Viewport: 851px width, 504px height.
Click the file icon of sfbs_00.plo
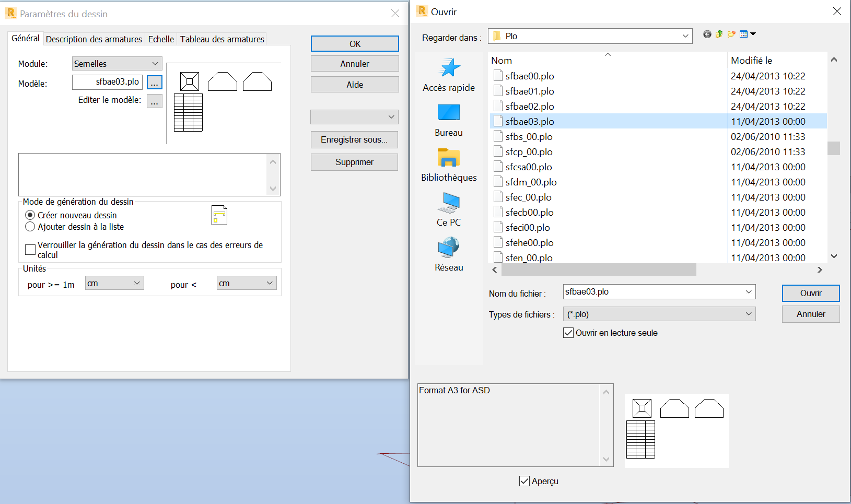[498, 136]
